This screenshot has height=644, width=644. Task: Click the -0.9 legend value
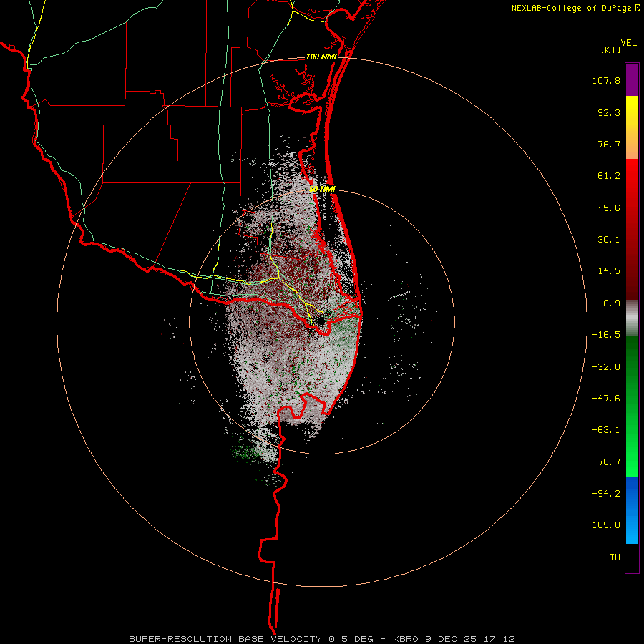tap(609, 303)
